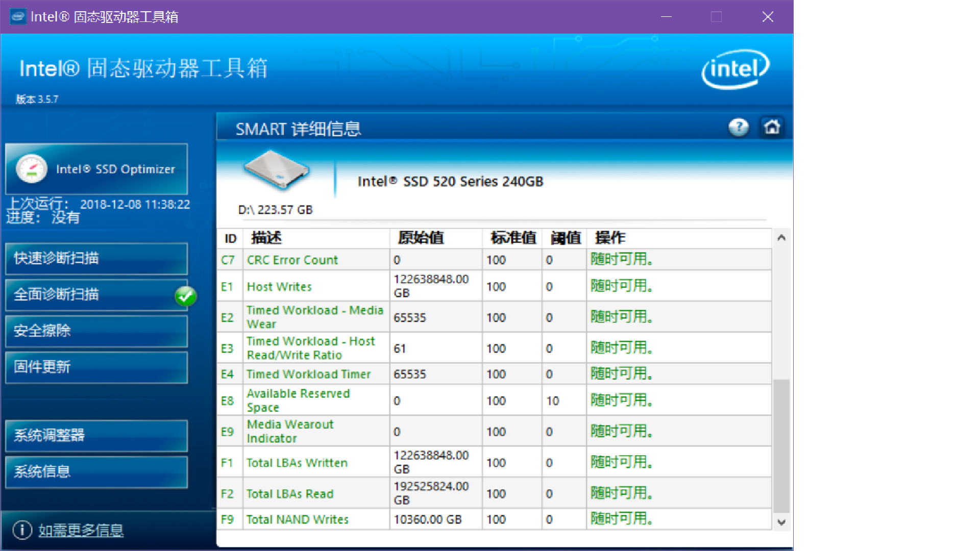The width and height of the screenshot is (980, 551).
Task: Click the 操作 column header
Action: click(x=679, y=238)
